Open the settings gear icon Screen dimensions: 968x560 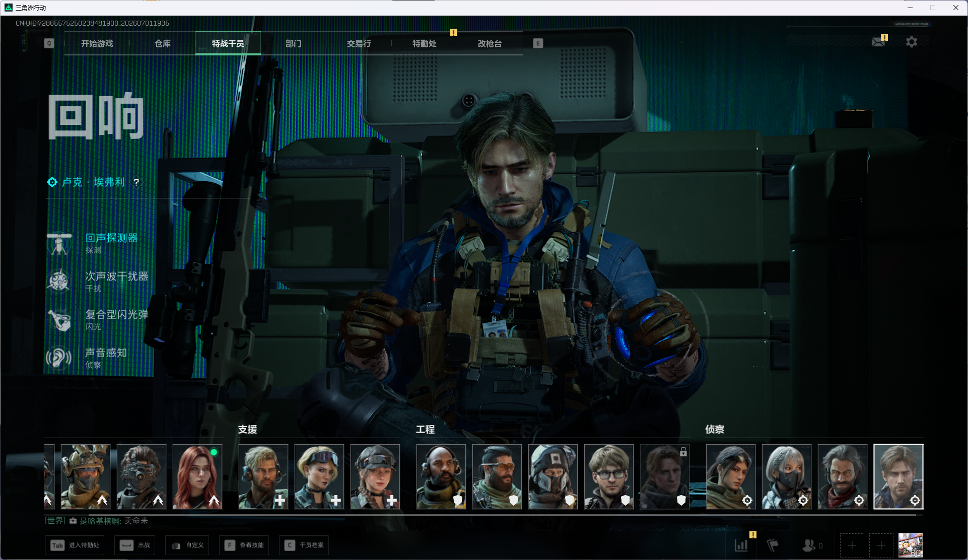click(912, 42)
